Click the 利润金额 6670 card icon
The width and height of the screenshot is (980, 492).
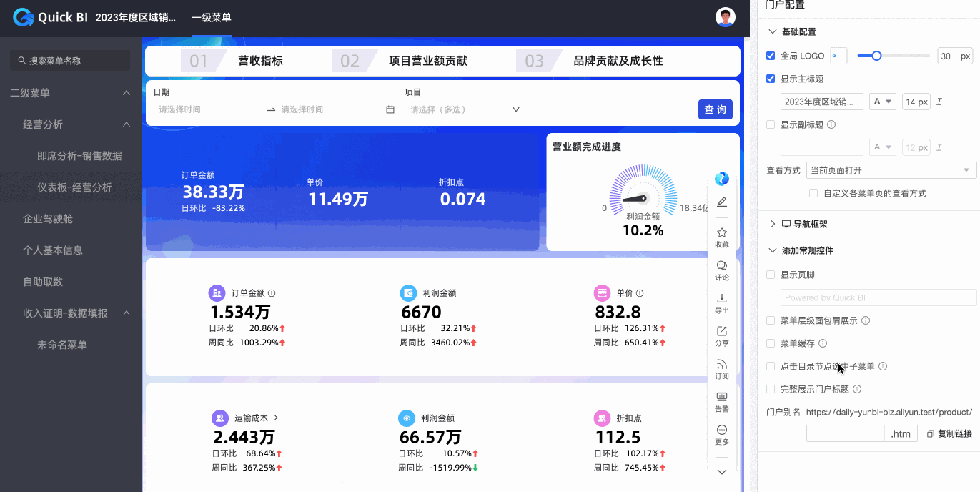[408, 293]
